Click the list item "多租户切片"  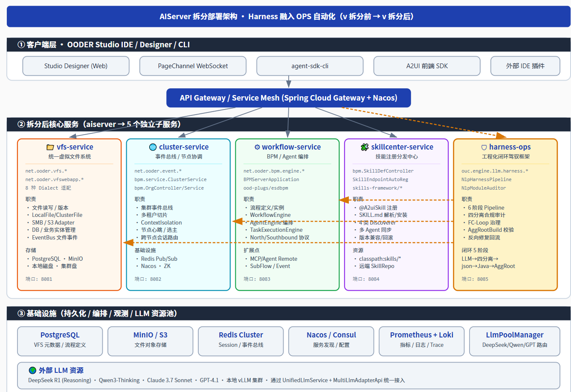tap(154, 215)
